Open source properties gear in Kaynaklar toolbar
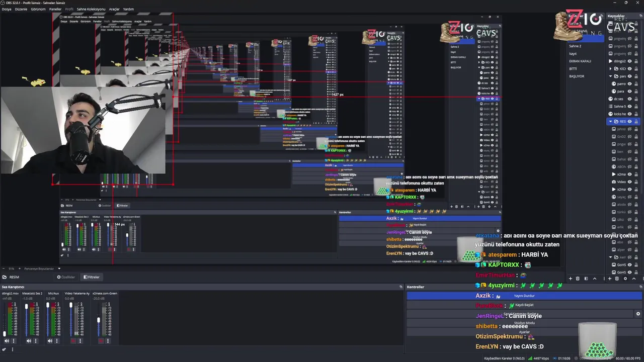Image resolution: width=644 pixels, height=362 pixels. coord(625,279)
